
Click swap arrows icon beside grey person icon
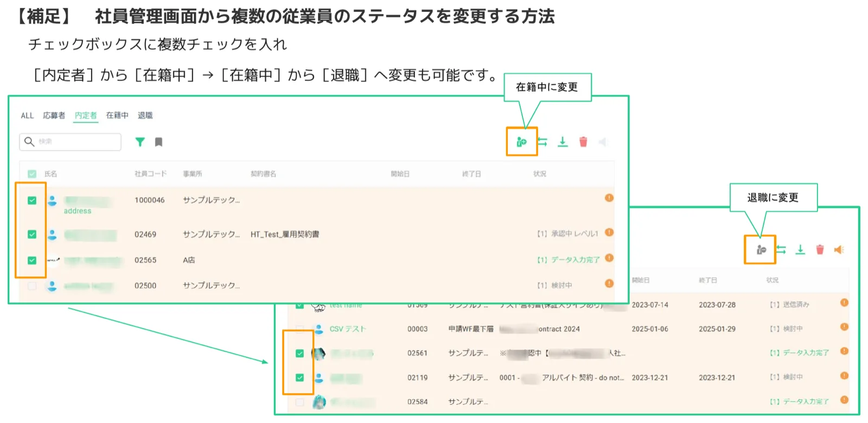pos(781,250)
